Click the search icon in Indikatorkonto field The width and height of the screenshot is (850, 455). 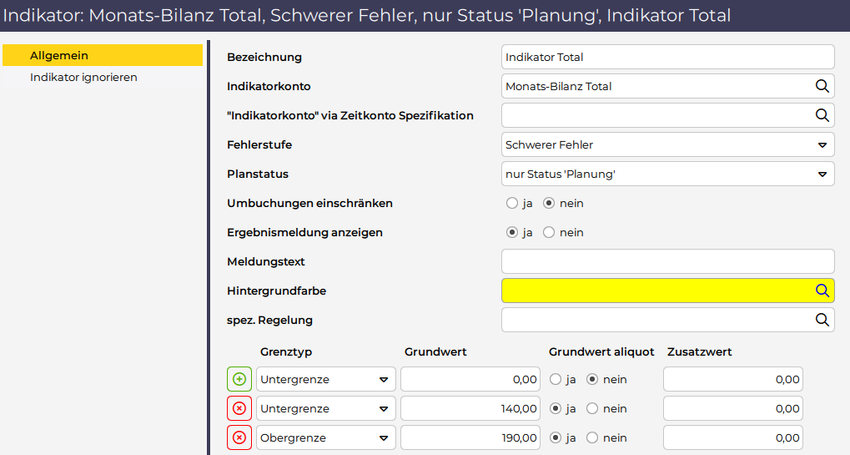point(822,86)
